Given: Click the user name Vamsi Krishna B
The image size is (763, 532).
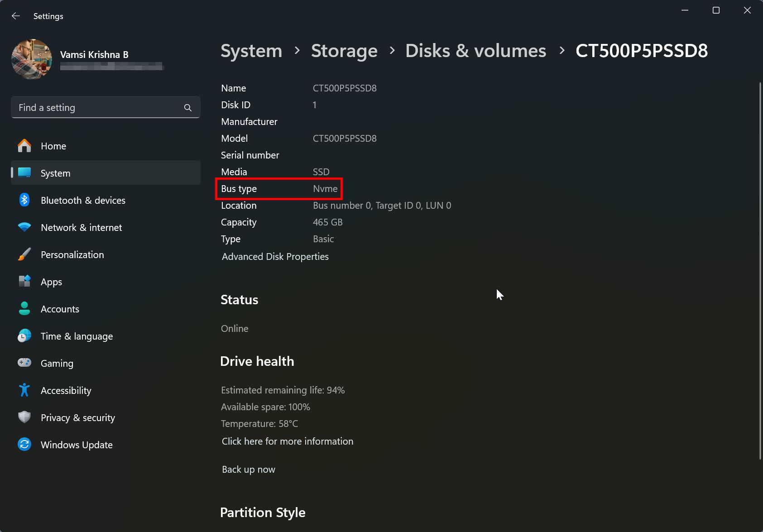Looking at the screenshot, I should [94, 54].
